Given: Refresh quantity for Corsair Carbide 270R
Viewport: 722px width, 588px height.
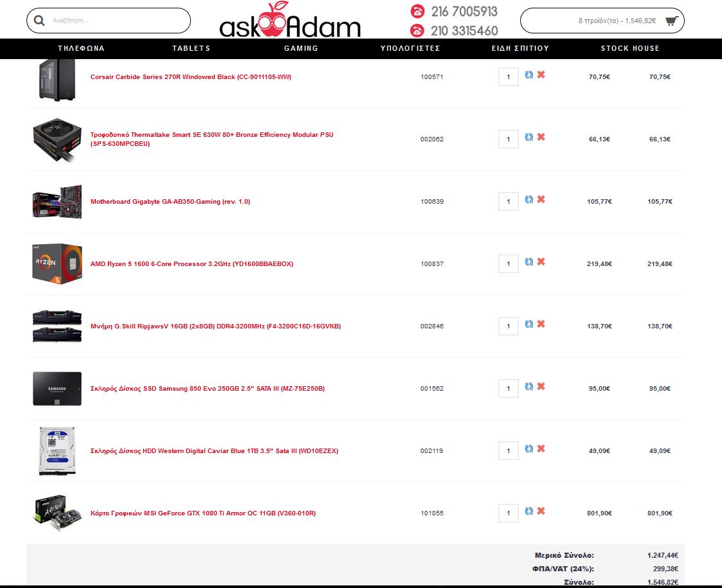Looking at the screenshot, I should pos(529,75).
